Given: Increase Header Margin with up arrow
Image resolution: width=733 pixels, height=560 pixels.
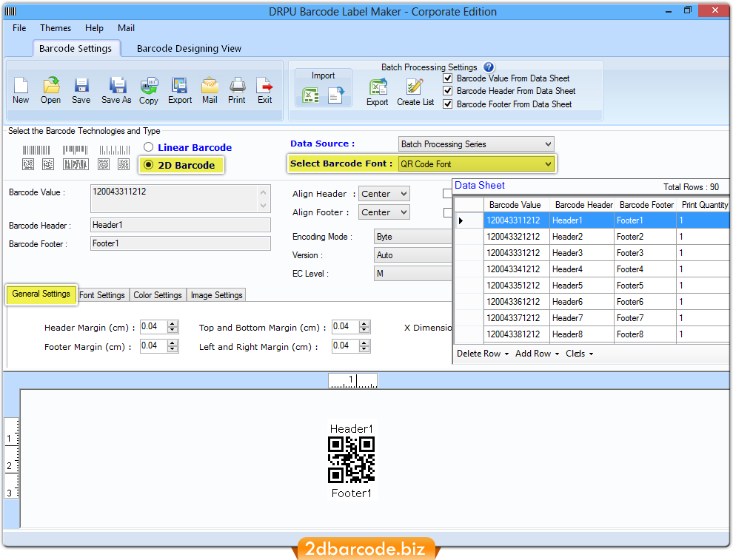Looking at the screenshot, I should [x=173, y=324].
